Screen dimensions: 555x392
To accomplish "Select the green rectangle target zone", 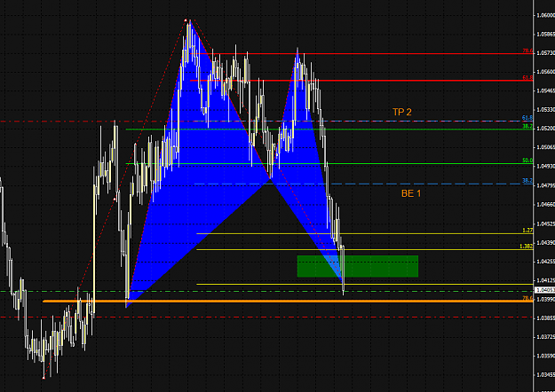I will click(x=358, y=266).
